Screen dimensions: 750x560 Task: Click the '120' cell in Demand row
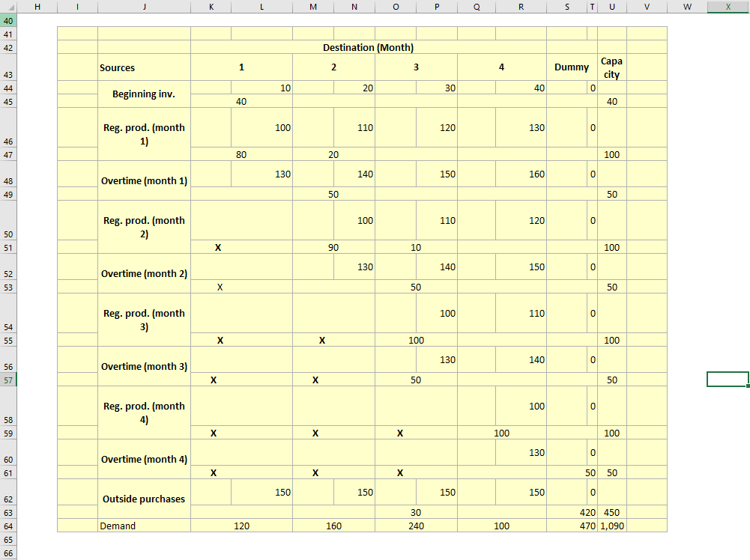pos(241,526)
